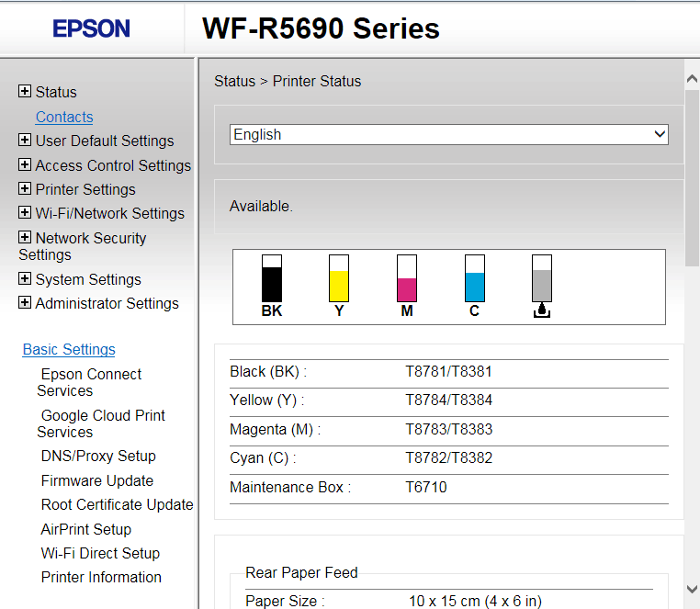Expand the Status tree node
The image size is (700, 609).
pos(25,91)
